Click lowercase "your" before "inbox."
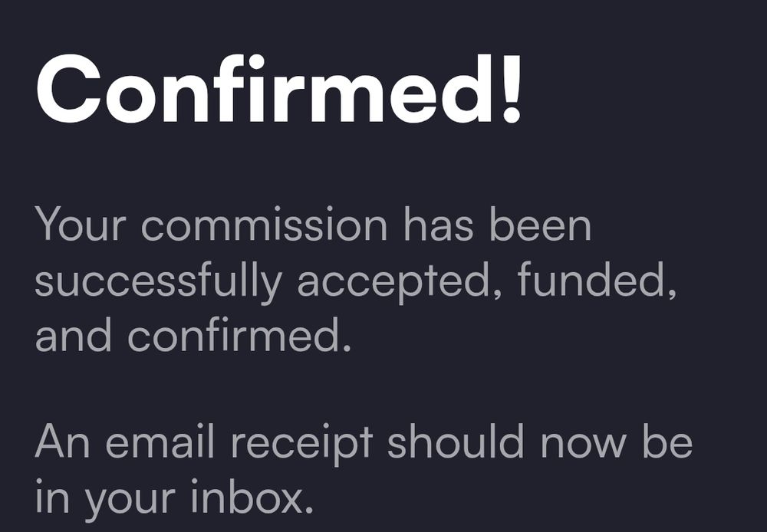767x532 pixels. [x=129, y=501]
